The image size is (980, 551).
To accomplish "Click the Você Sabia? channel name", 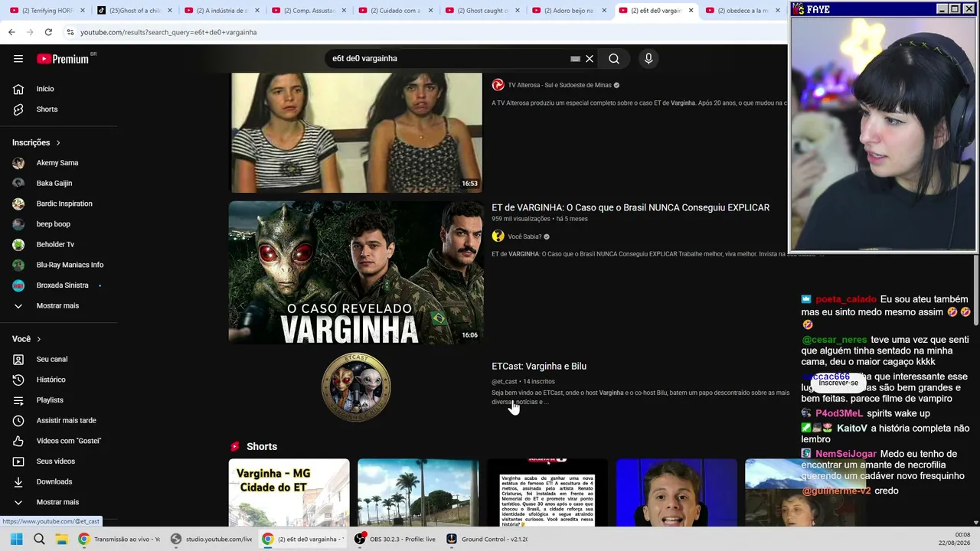I will coord(524,236).
